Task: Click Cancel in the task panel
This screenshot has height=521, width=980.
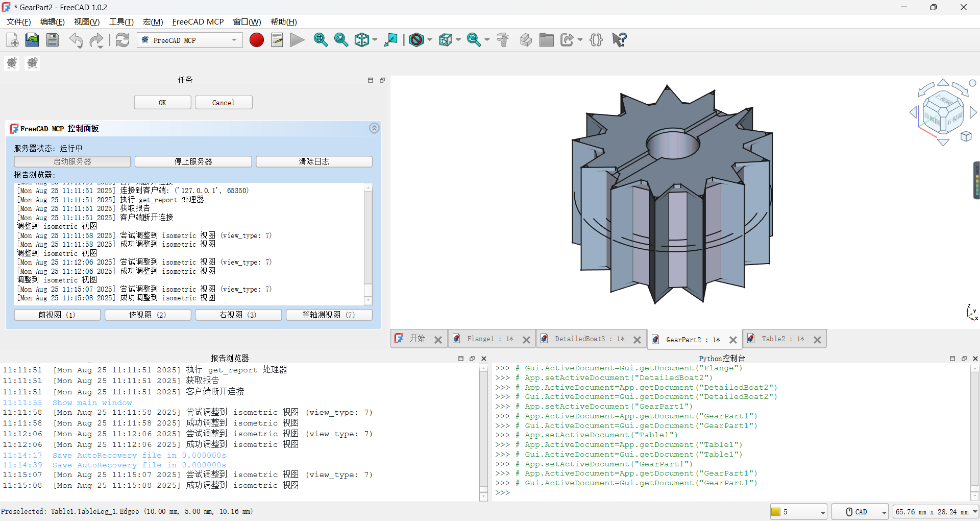Action: point(224,103)
